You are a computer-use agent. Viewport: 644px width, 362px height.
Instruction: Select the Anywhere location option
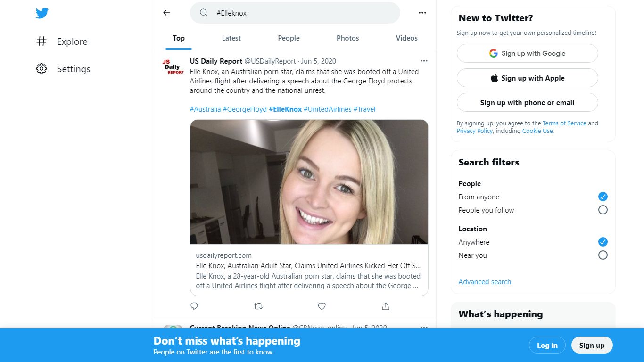pos(603,242)
